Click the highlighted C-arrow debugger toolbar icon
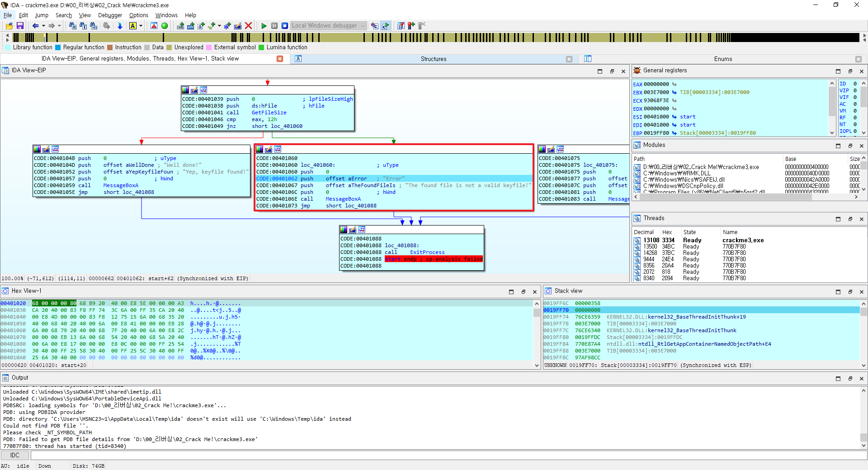The height and width of the screenshot is (470, 868). click(x=385, y=26)
